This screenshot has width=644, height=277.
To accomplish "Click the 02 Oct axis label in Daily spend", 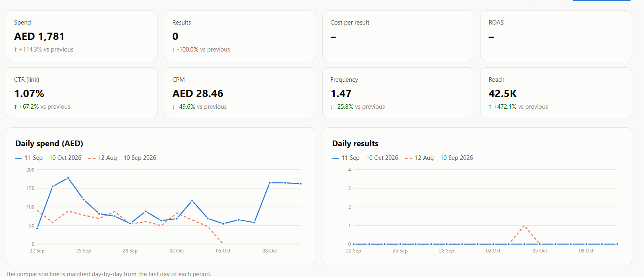I will (177, 251).
